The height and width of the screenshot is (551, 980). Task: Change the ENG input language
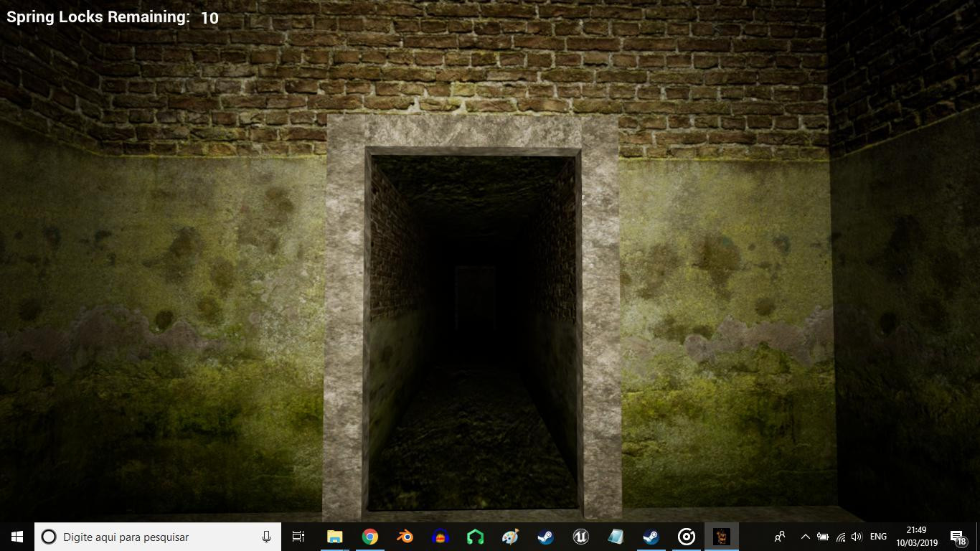tap(878, 537)
